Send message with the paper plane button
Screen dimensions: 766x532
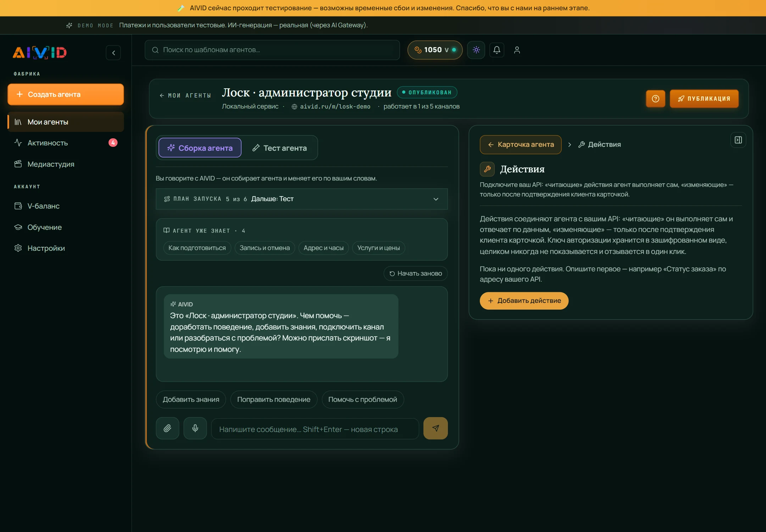[x=435, y=428]
